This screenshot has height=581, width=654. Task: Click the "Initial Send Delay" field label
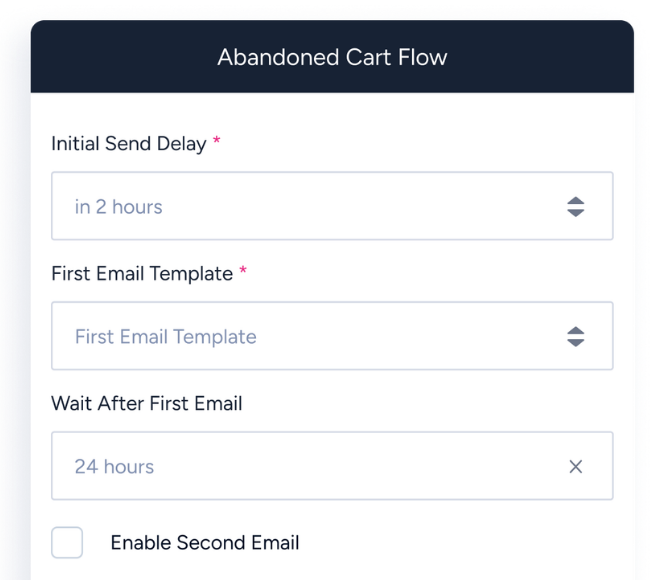point(129,143)
